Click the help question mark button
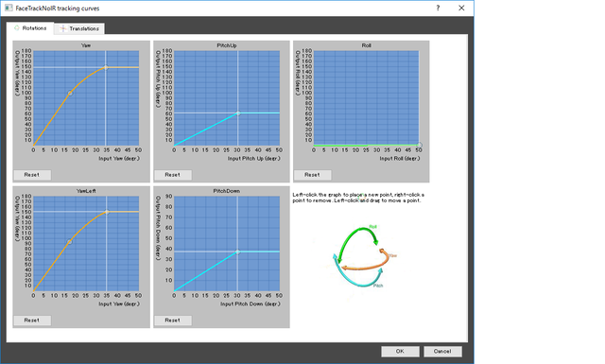 pyautogui.click(x=438, y=8)
